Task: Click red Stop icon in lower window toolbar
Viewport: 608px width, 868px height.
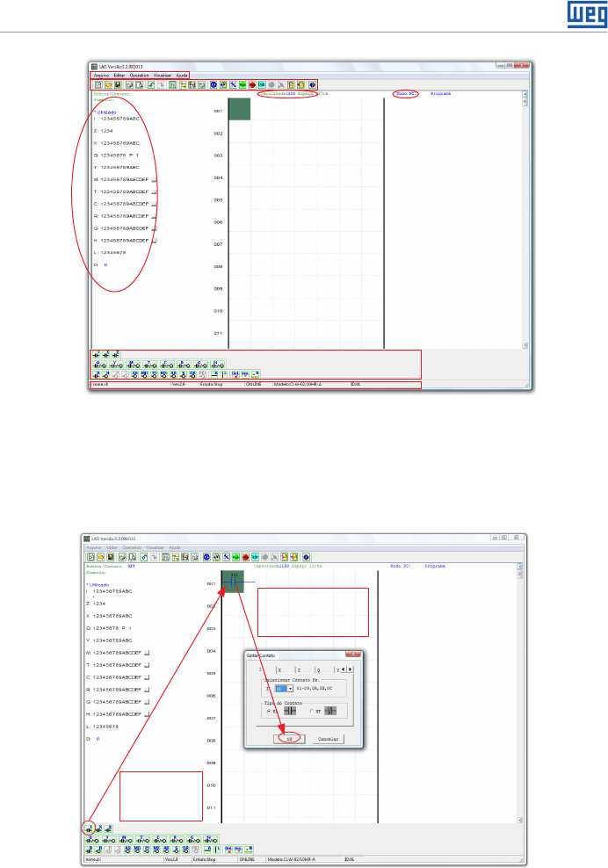Action: pyautogui.click(x=245, y=557)
